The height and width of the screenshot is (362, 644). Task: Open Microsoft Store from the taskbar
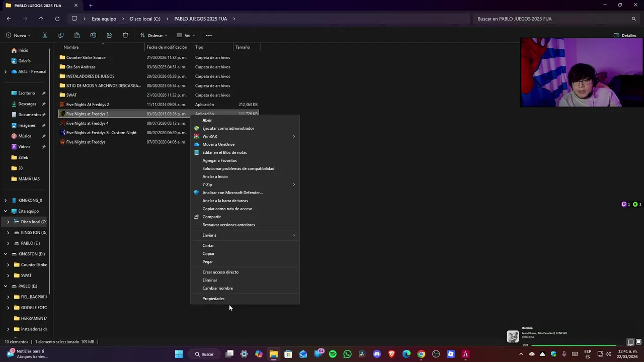tap(288, 354)
